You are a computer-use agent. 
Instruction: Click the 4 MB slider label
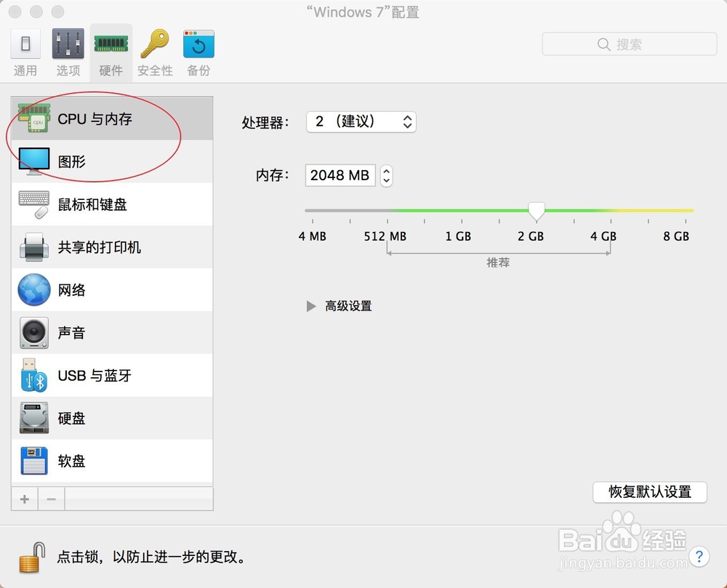[x=313, y=236]
